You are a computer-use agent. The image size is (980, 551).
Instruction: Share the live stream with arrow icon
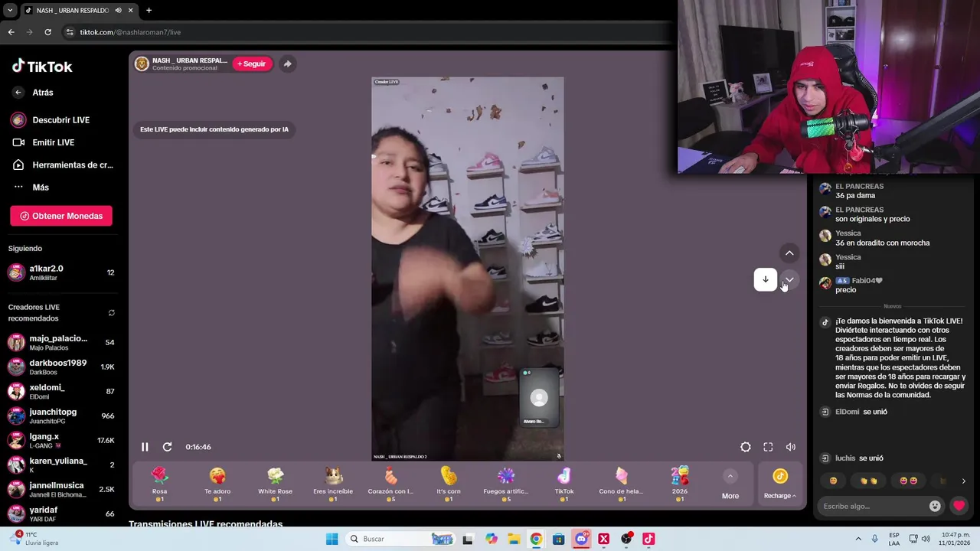[287, 64]
